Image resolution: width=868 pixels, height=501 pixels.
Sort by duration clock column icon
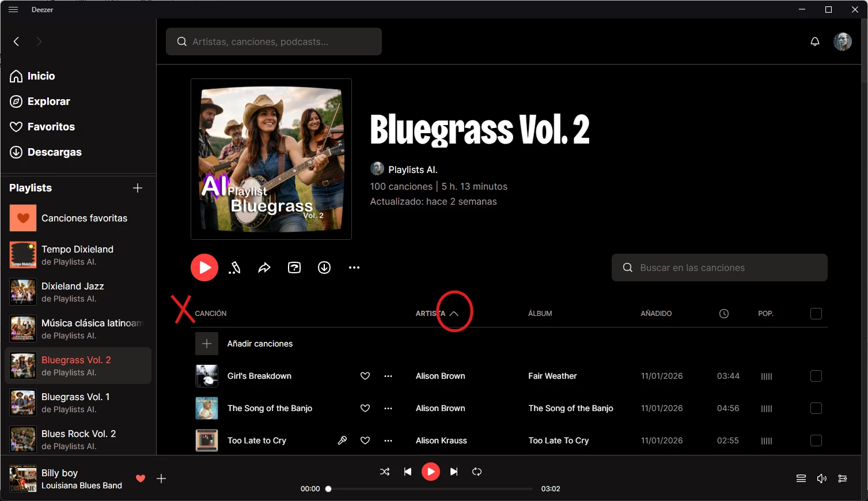[x=724, y=314]
